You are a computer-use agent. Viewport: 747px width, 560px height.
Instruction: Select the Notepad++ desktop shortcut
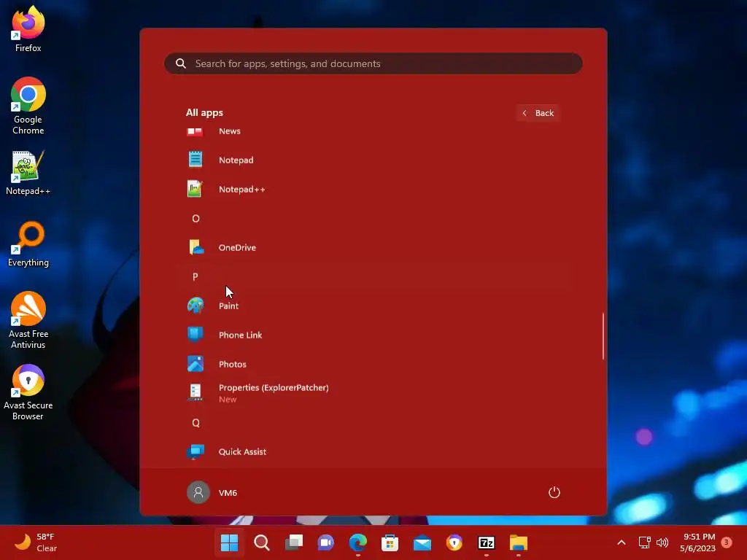(x=28, y=174)
